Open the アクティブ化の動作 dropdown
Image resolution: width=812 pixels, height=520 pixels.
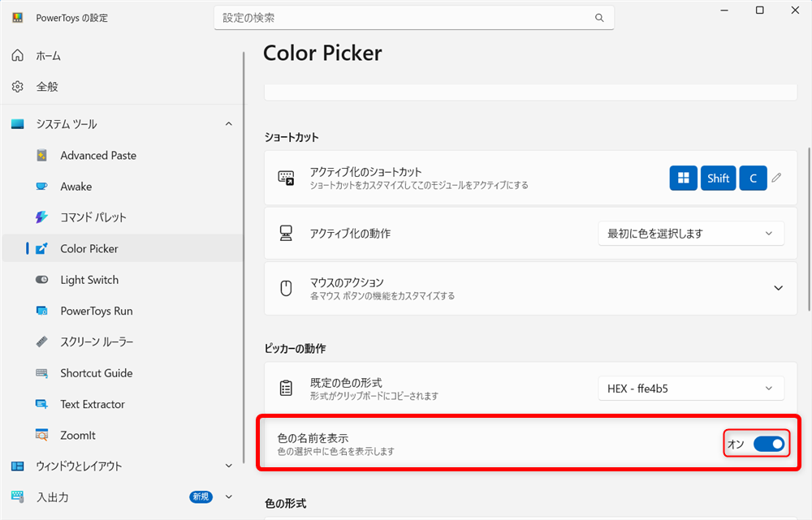coord(691,233)
